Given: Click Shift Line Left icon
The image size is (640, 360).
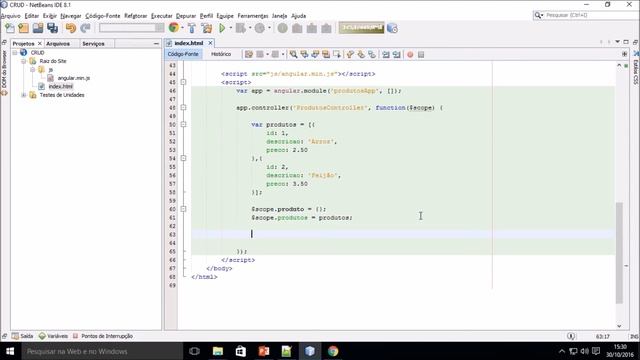Looking at the screenshot, I should 386,54.
